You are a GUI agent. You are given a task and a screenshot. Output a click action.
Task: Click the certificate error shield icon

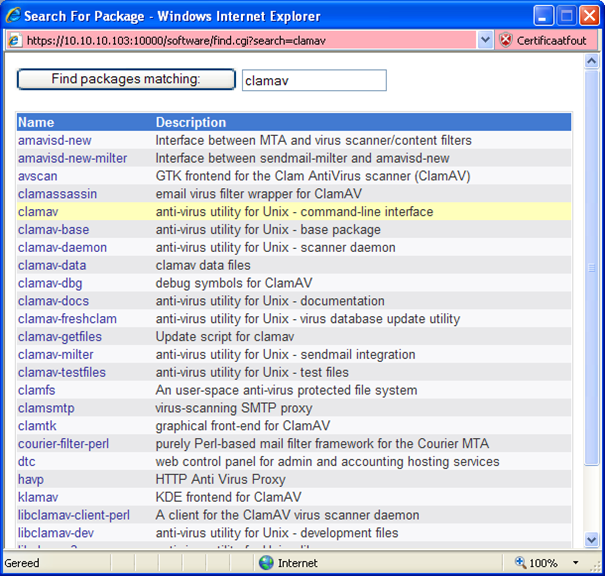505,41
